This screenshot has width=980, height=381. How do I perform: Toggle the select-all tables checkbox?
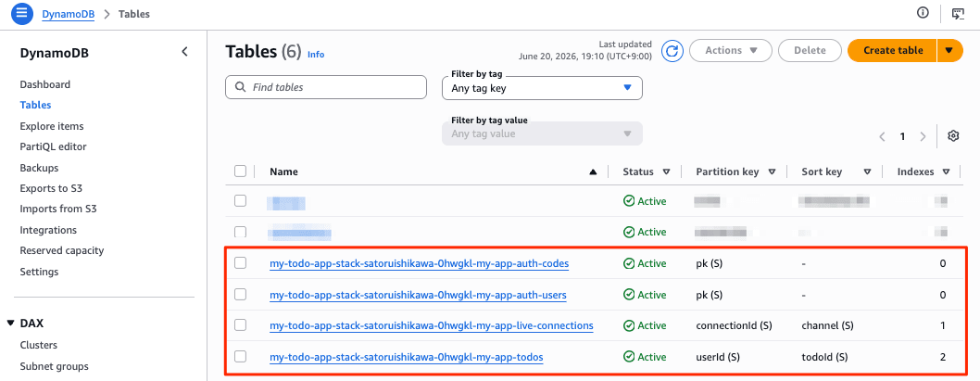[x=240, y=171]
